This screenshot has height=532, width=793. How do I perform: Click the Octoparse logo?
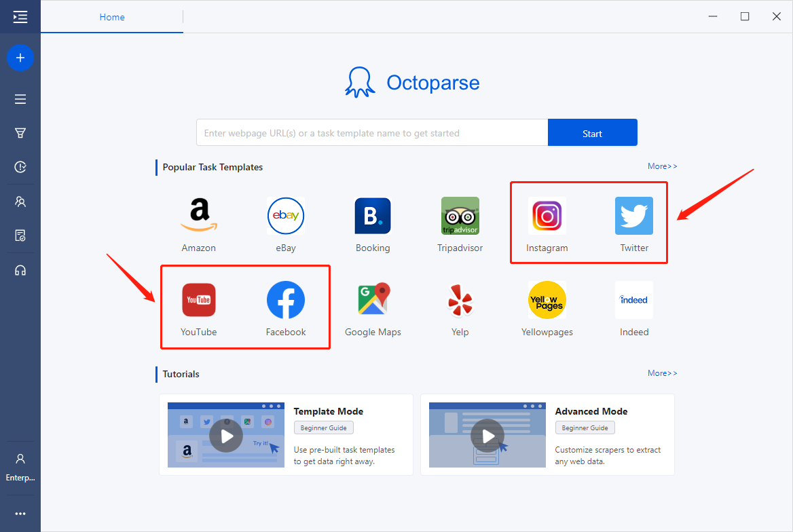coord(412,82)
